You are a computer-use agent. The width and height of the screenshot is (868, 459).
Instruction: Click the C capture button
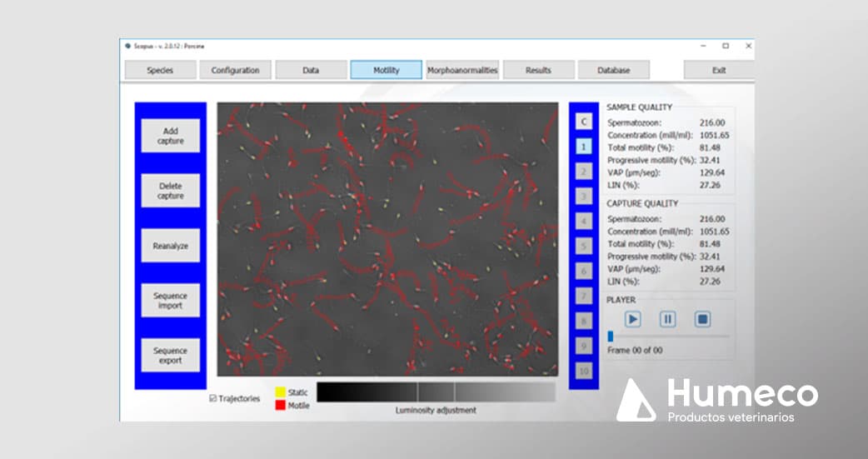(x=584, y=122)
